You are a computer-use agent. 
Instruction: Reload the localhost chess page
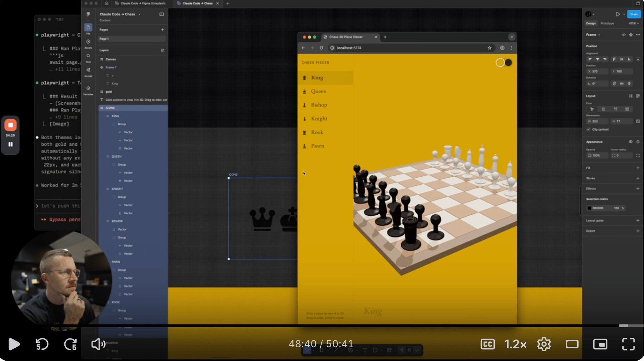(x=321, y=48)
